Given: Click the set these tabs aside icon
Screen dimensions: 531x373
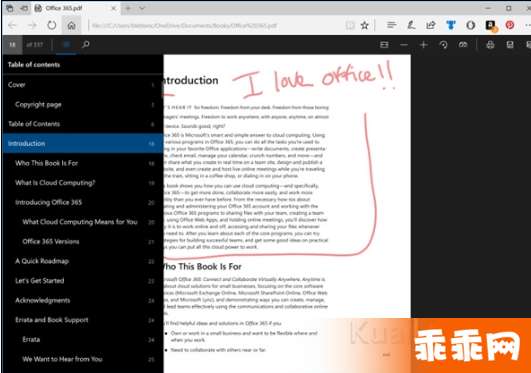Looking at the screenshot, I should [24, 8].
